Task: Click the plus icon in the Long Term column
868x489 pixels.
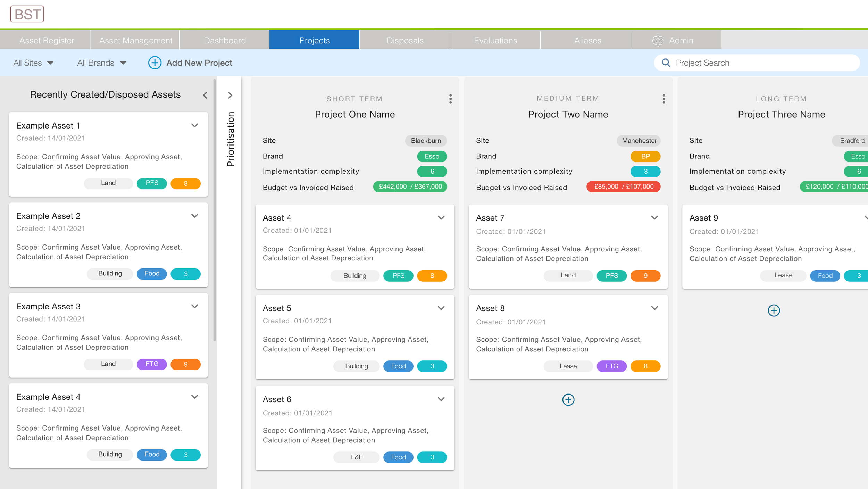Action: [774, 310]
